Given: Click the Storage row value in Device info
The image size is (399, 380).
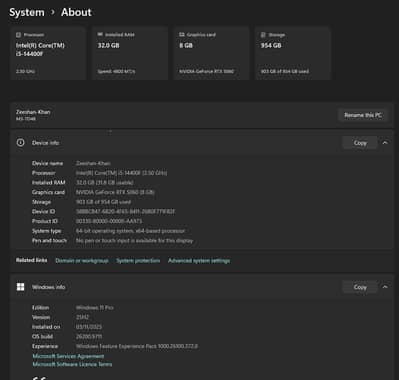Looking at the screenshot, I should coord(103,202).
